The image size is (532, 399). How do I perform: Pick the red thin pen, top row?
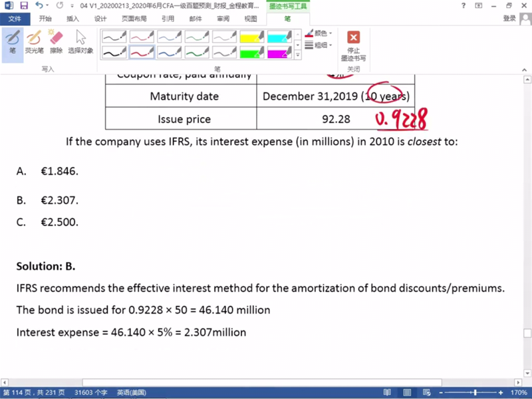coord(142,37)
